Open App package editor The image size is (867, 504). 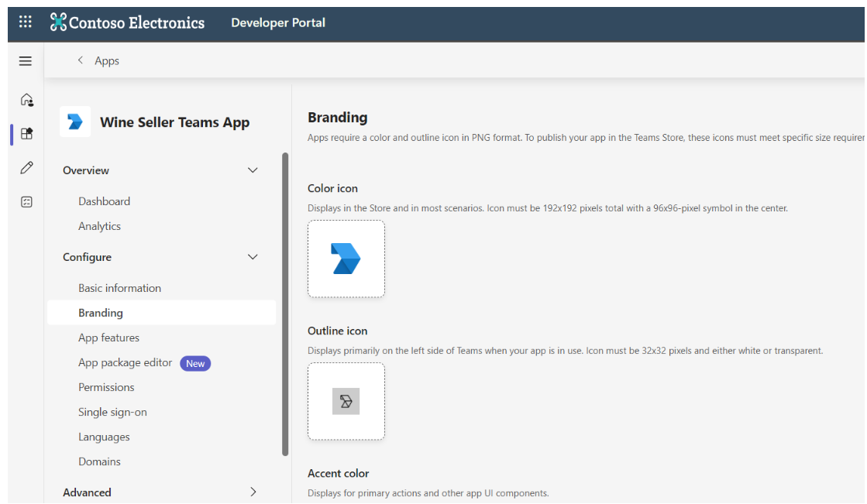(x=126, y=362)
